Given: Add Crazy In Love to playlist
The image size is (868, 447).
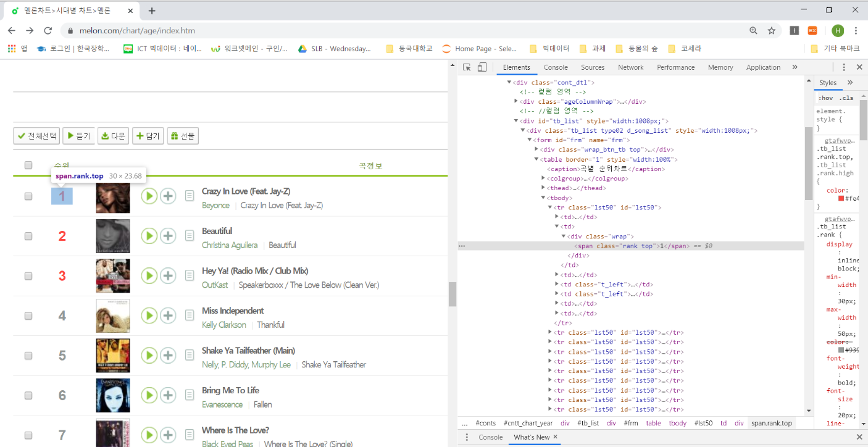Looking at the screenshot, I should coord(168,196).
